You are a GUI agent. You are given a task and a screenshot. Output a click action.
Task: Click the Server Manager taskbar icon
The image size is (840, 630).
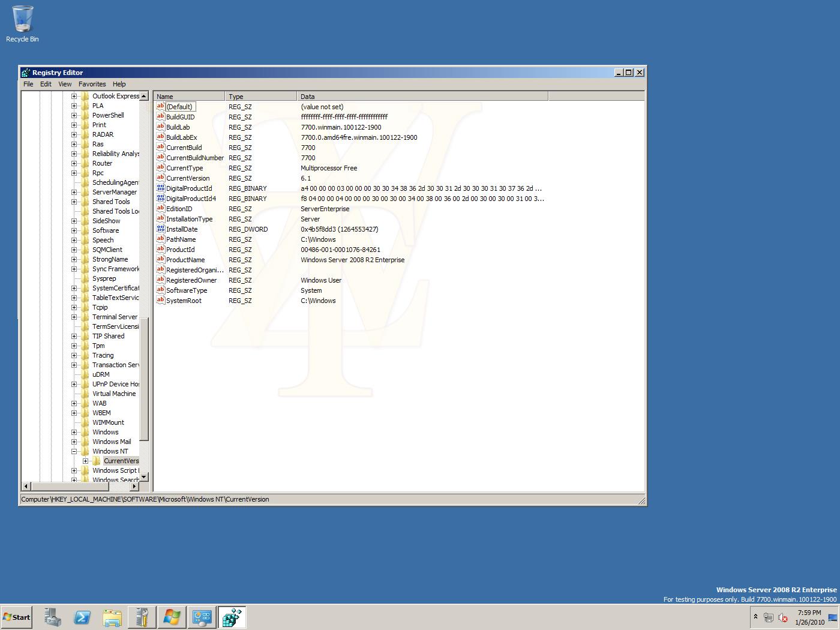point(52,617)
